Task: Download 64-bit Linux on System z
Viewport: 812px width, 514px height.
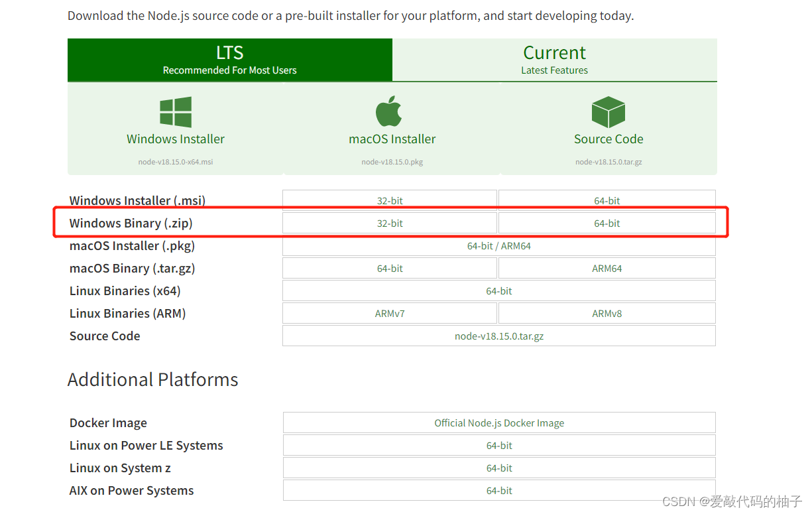Action: coord(499,468)
